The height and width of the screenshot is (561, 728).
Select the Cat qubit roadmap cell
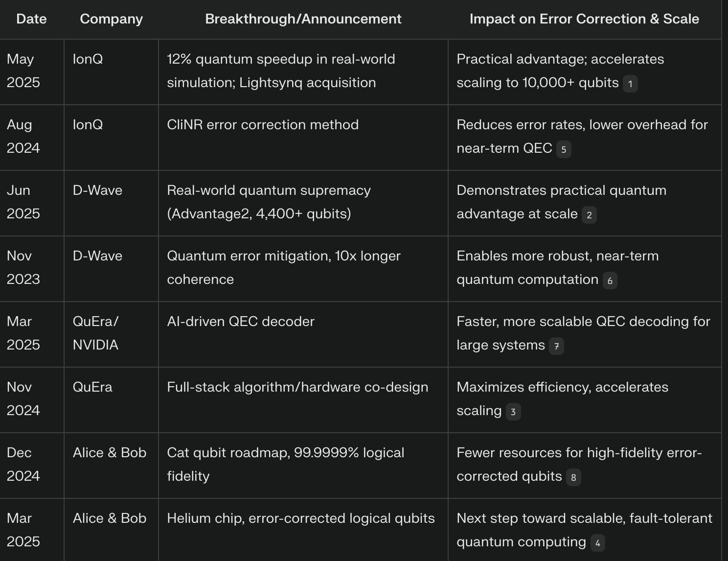pos(286,464)
